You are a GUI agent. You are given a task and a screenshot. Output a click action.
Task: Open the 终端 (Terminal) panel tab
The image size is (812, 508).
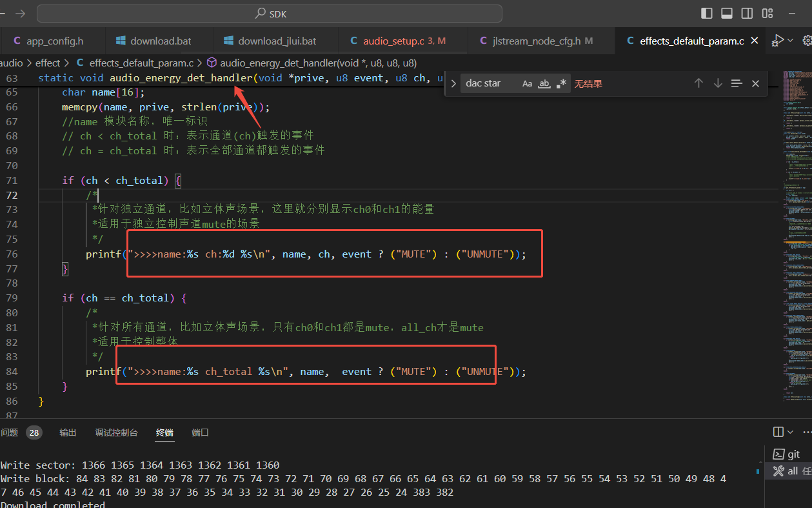[164, 432]
